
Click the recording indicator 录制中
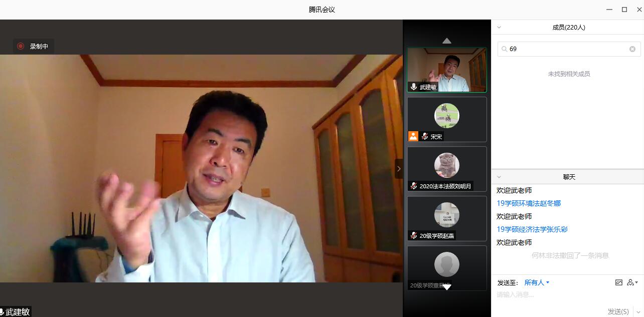pyautogui.click(x=33, y=46)
